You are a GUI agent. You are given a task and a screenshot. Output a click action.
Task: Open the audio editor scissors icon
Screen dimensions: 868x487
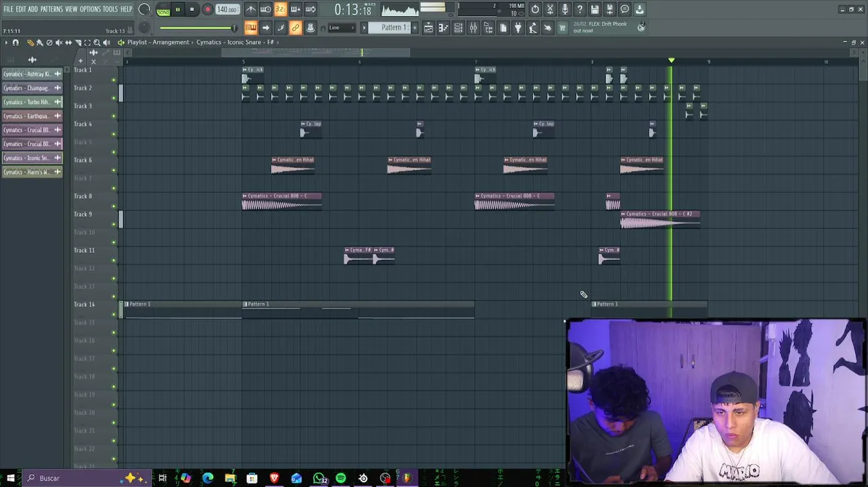[550, 9]
